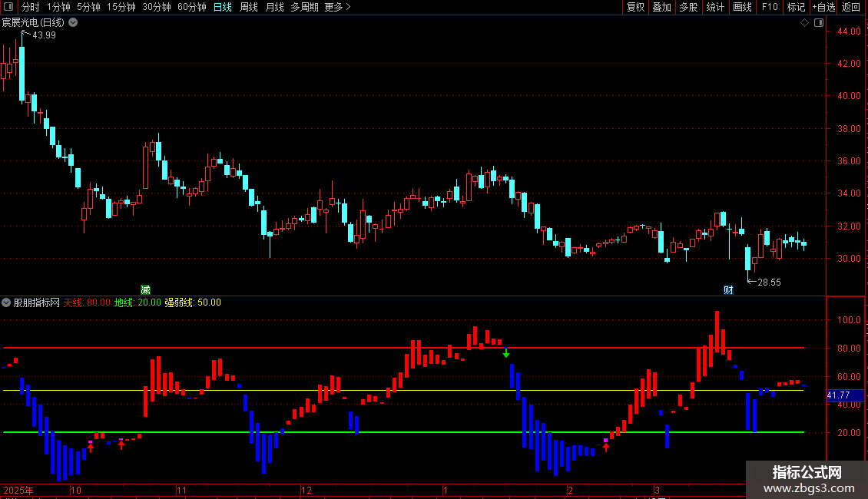Viewport: 868px width, 499px height.
Task: Select the 5分钟 period tab
Action: pos(88,7)
